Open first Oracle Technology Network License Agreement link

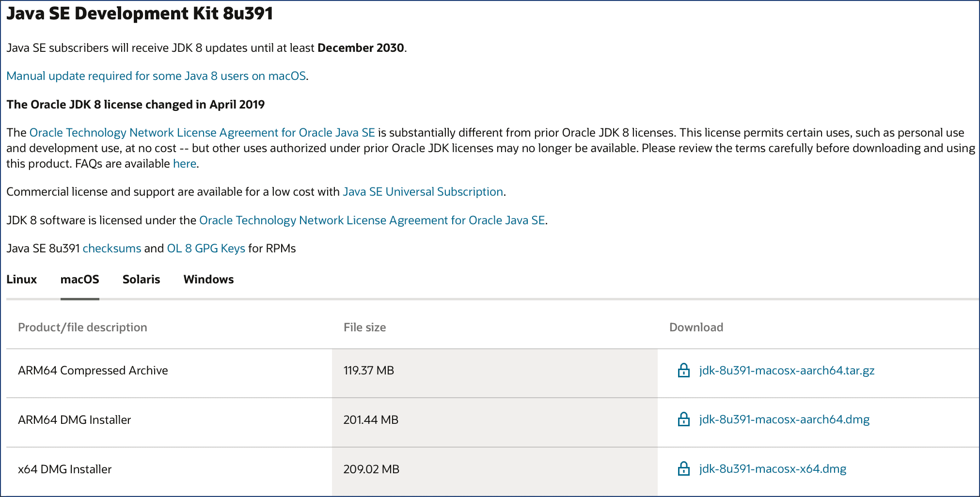(x=202, y=133)
